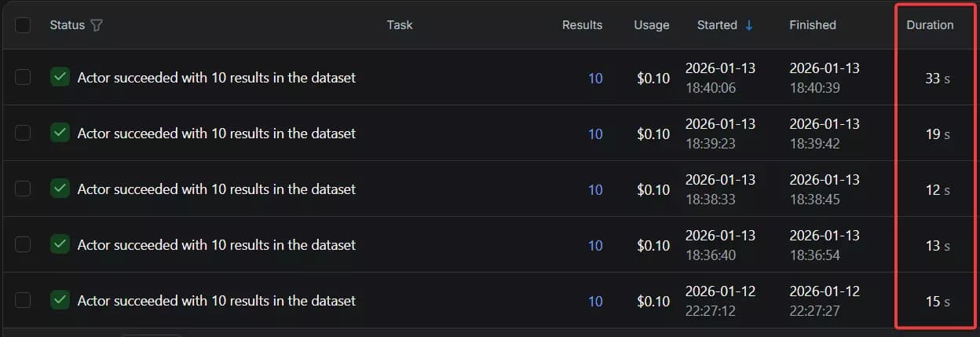Open the 10 results link for 18:36:40 run
The image size is (980, 337).
[595, 246]
